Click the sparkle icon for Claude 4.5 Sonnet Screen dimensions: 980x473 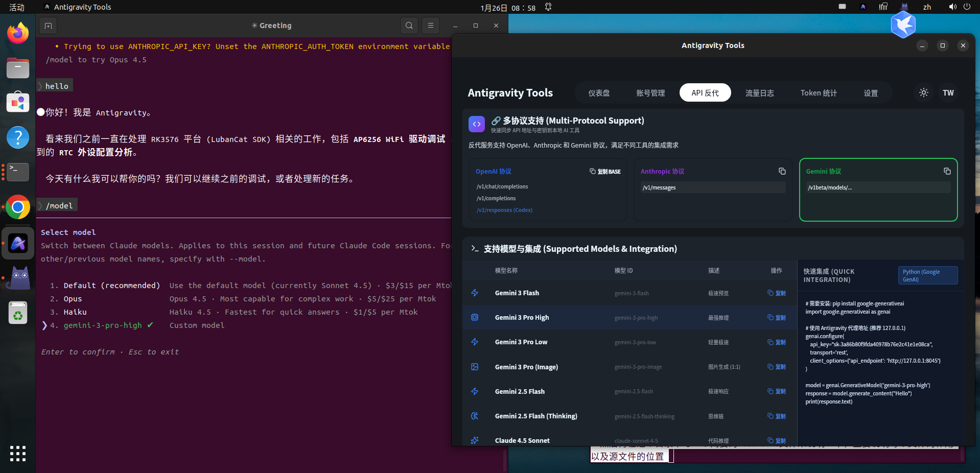475,440
